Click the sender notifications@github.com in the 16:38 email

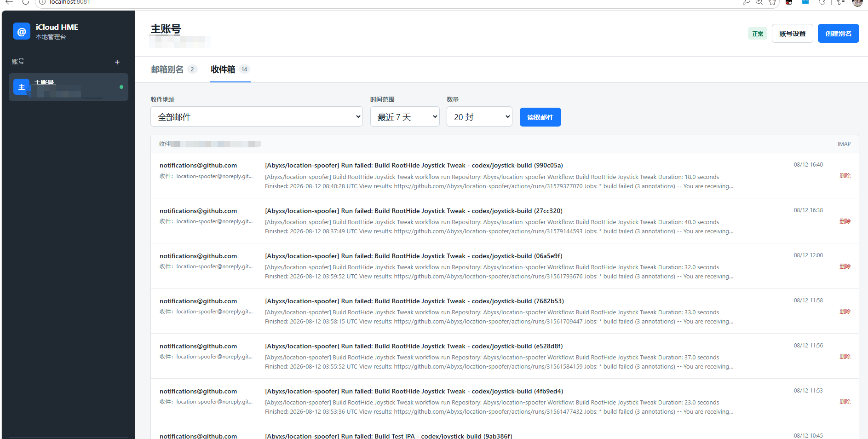tap(198, 211)
